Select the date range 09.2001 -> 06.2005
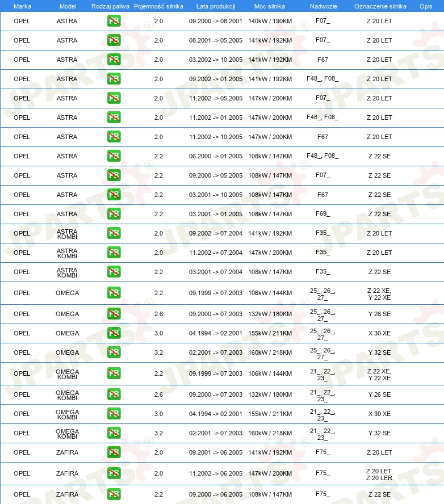Screen dimensions: 444x504 216,452
